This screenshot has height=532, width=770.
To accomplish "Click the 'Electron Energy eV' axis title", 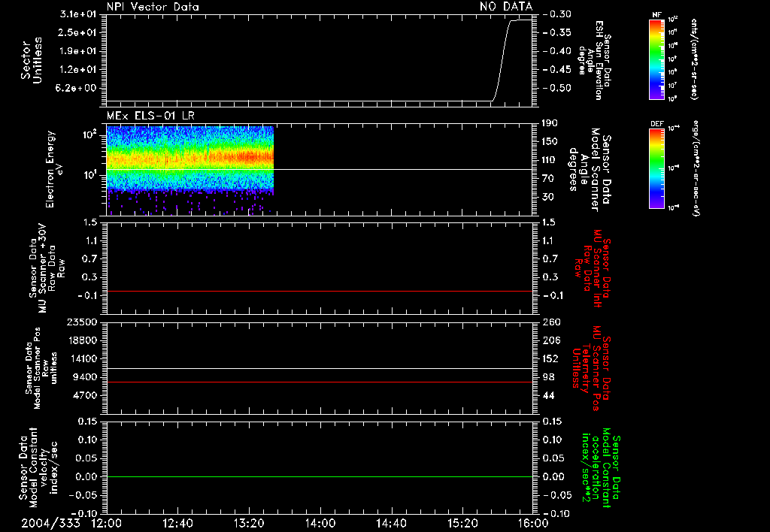I will coord(54,169).
